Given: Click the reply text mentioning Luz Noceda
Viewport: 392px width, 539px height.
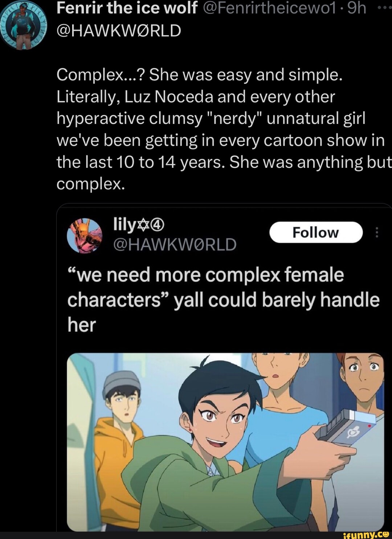Looking at the screenshot, I should 223,129.
